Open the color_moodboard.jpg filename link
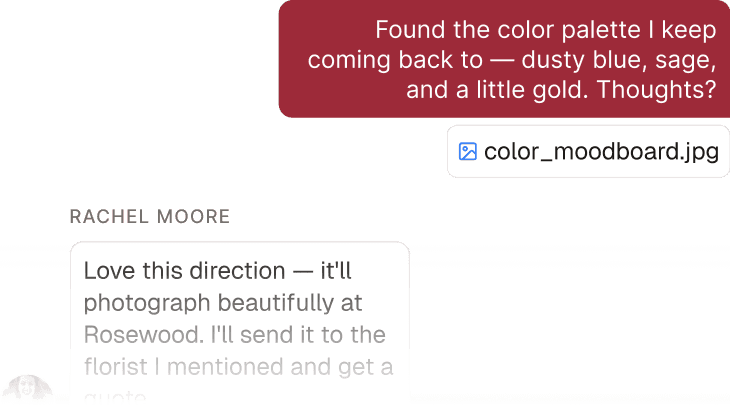The height and width of the screenshot is (406, 730). pyautogui.click(x=602, y=151)
